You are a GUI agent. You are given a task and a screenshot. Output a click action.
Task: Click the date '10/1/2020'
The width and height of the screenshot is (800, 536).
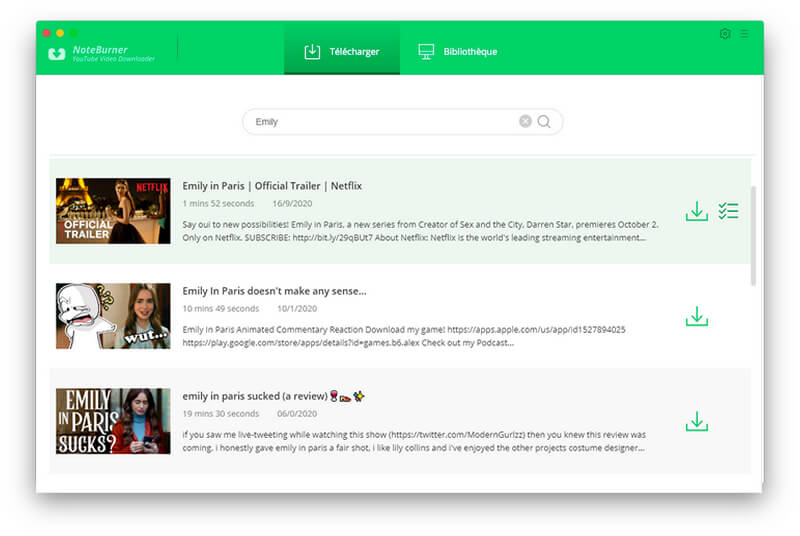(x=297, y=309)
